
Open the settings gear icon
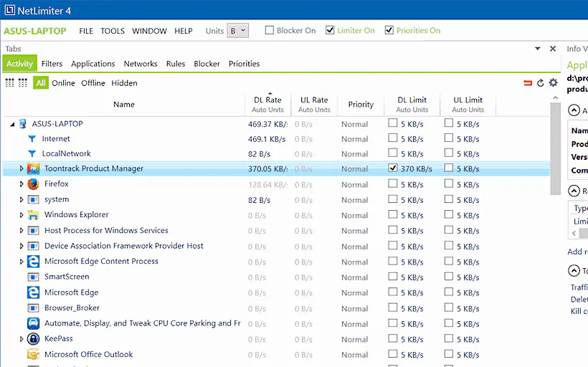(553, 82)
